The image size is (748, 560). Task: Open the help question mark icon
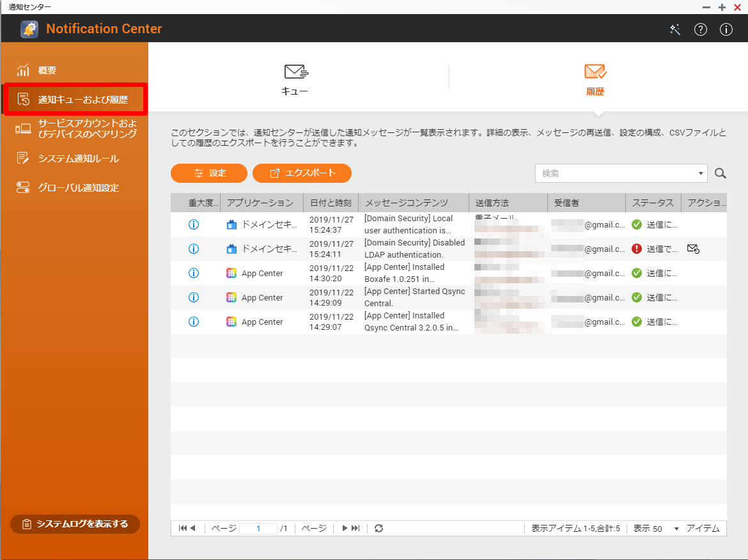pyautogui.click(x=700, y=29)
